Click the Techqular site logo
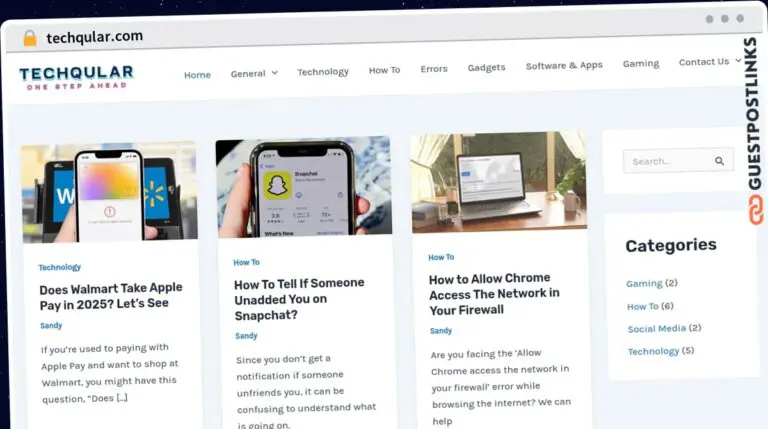Viewport: 768px width, 429px height. pos(76,77)
